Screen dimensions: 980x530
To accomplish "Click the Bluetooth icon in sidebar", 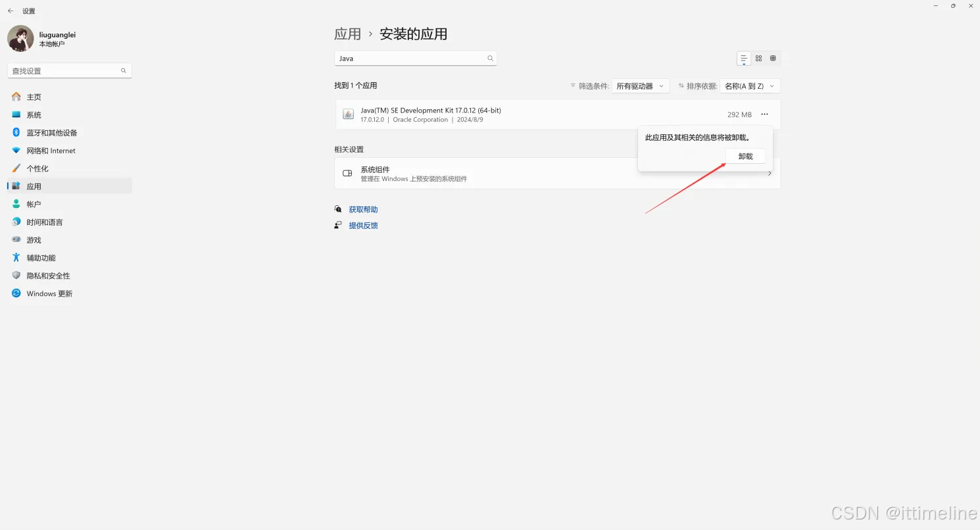I will pyautogui.click(x=16, y=132).
